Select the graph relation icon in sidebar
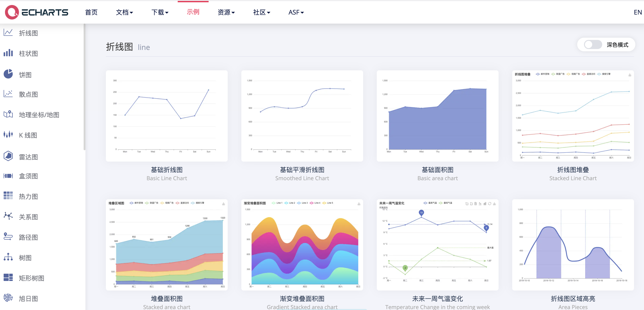 [x=8, y=216]
